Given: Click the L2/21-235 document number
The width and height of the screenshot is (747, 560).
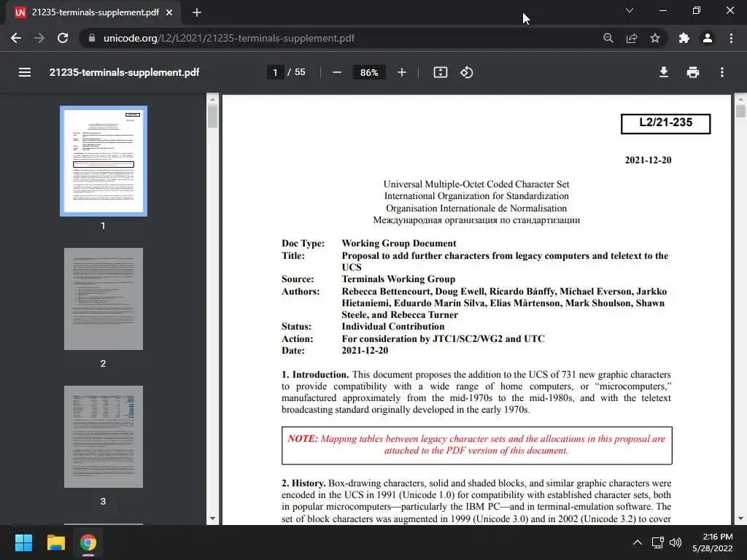Looking at the screenshot, I should (665, 122).
